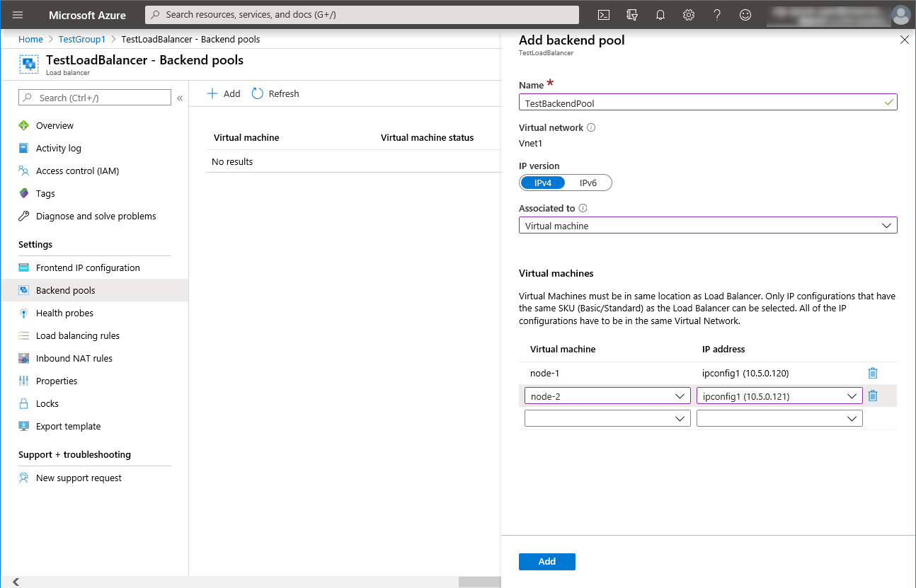
Task: Collapse the left navigation pane
Action: (179, 98)
